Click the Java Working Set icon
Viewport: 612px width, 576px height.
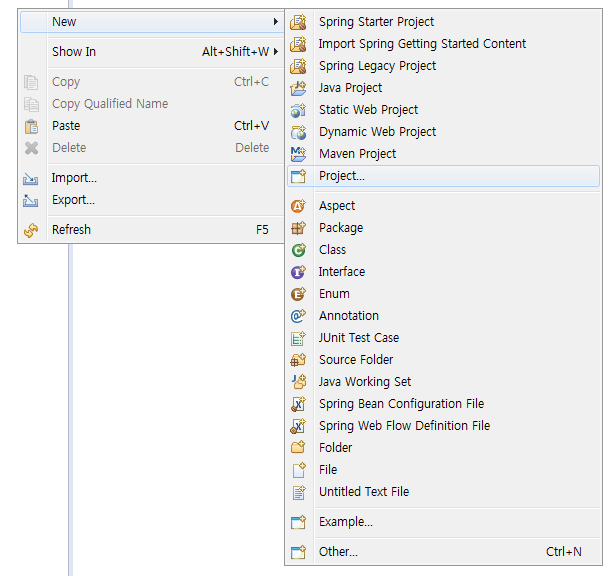pos(298,382)
